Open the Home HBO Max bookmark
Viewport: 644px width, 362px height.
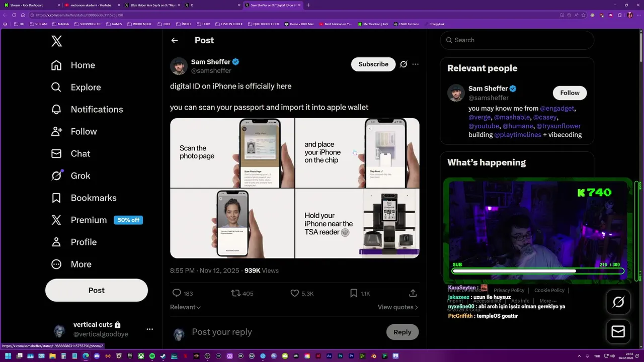click(x=299, y=24)
